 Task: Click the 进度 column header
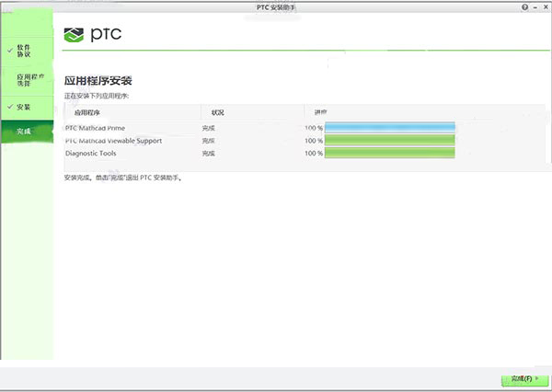coord(320,112)
